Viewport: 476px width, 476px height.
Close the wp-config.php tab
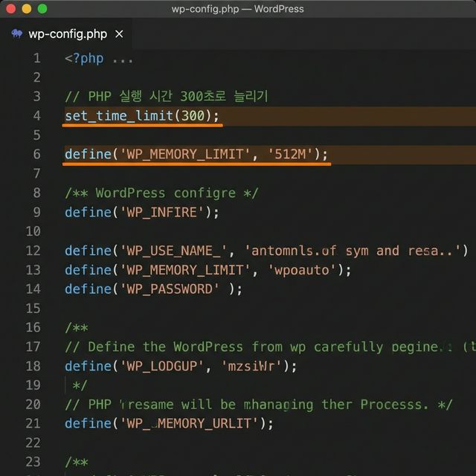pyautogui.click(x=119, y=34)
